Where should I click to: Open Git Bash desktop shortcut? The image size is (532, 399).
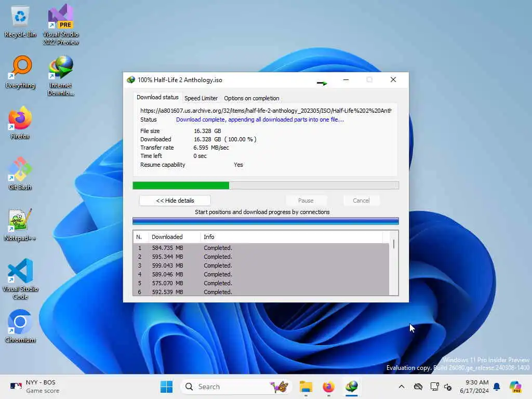(x=20, y=174)
